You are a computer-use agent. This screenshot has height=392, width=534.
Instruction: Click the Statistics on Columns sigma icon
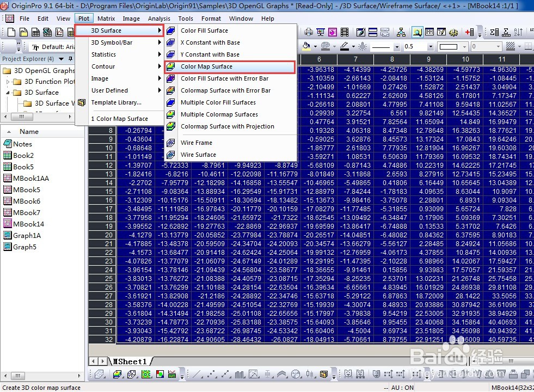(494, 32)
